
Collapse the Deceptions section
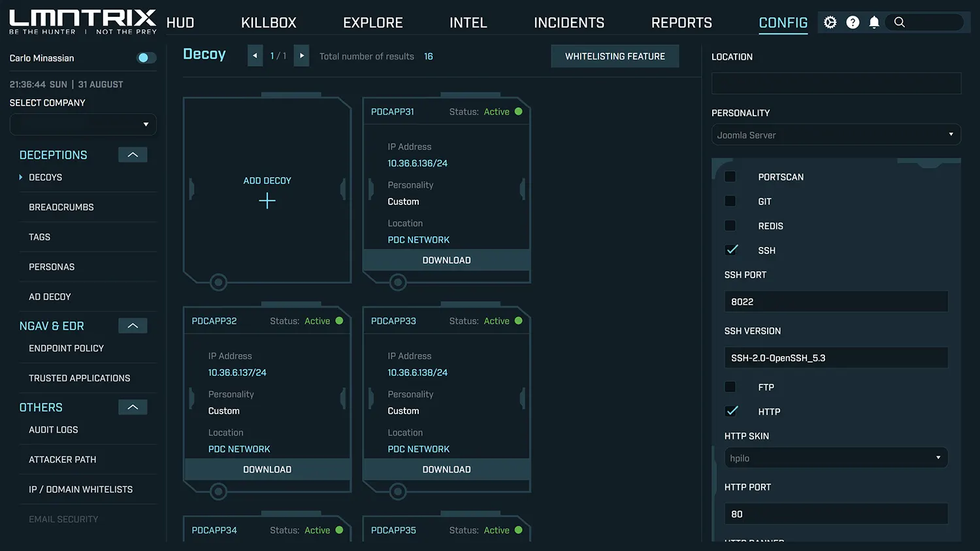click(133, 155)
